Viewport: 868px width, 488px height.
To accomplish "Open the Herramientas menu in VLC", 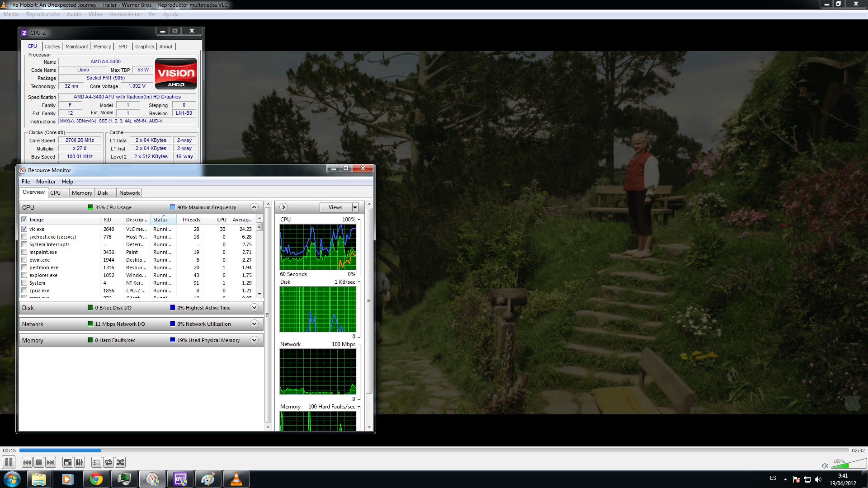I will [125, 14].
